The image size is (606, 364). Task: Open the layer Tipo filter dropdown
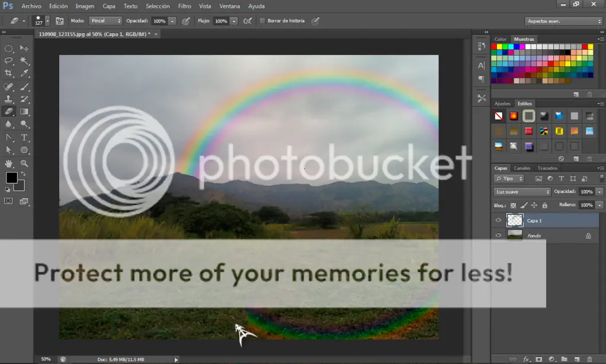coord(509,178)
